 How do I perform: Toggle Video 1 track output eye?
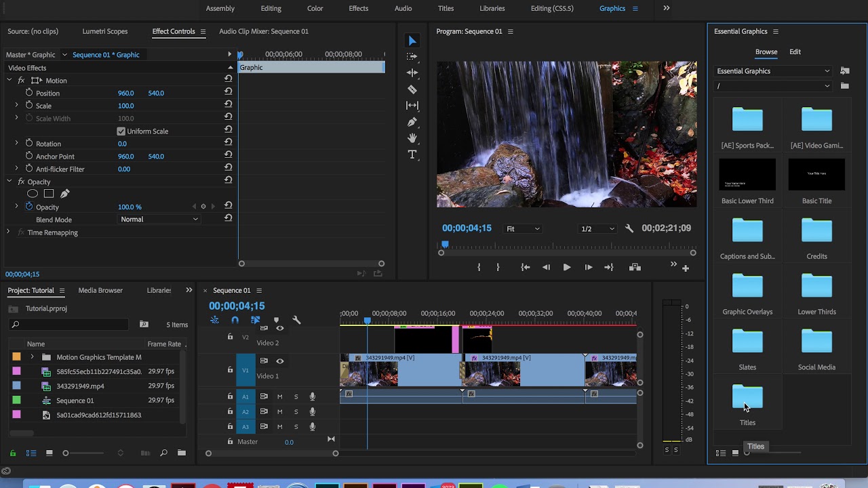279,361
